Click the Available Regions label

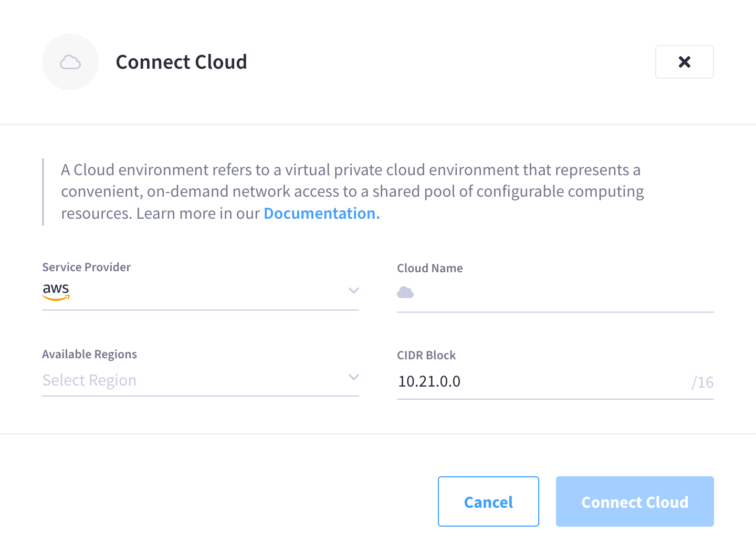tap(89, 354)
